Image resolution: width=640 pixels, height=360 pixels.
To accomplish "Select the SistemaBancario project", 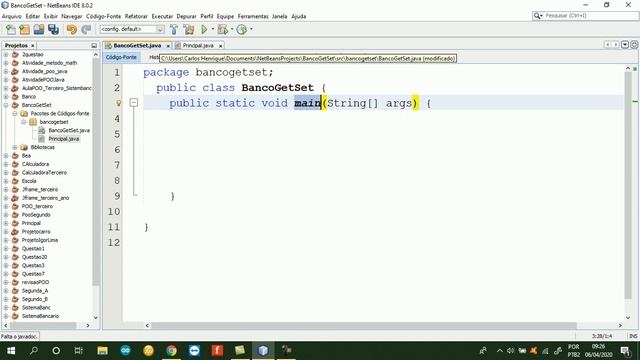I will [40, 316].
